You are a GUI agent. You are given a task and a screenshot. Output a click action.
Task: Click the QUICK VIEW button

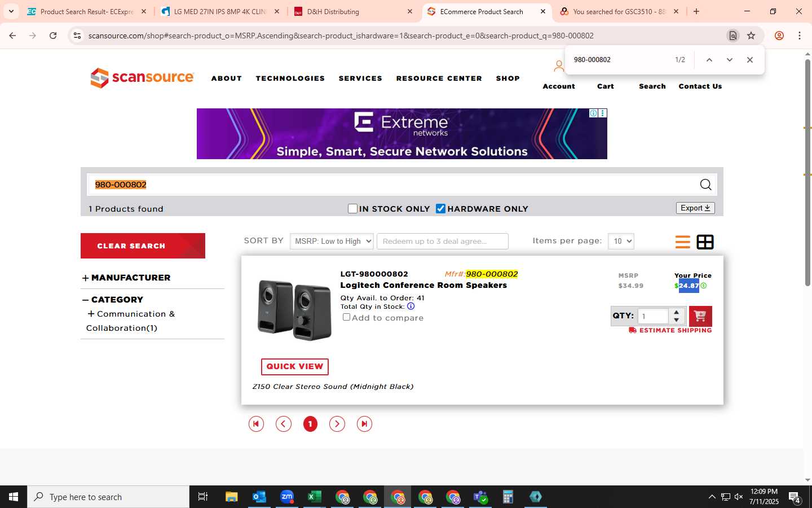click(x=295, y=366)
